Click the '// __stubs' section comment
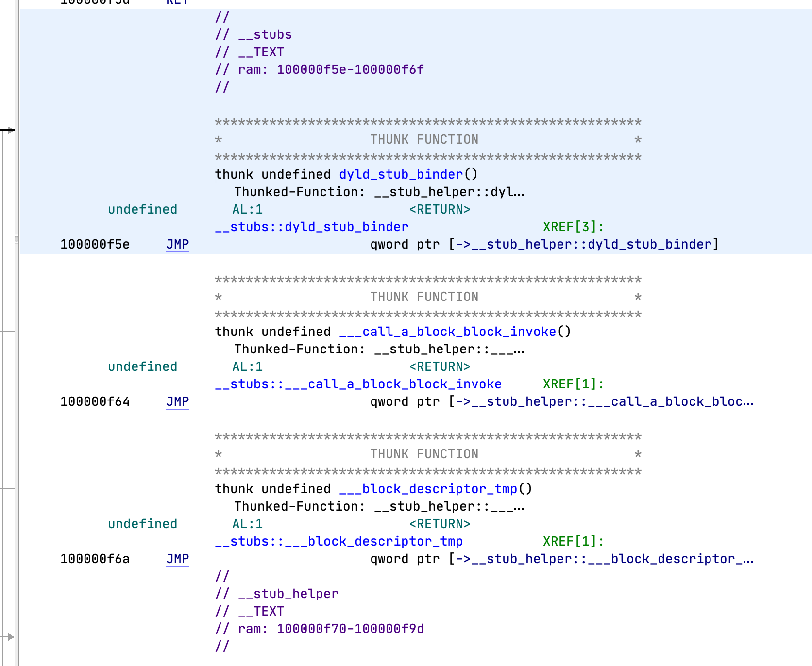The width and height of the screenshot is (812, 666). coord(254,34)
